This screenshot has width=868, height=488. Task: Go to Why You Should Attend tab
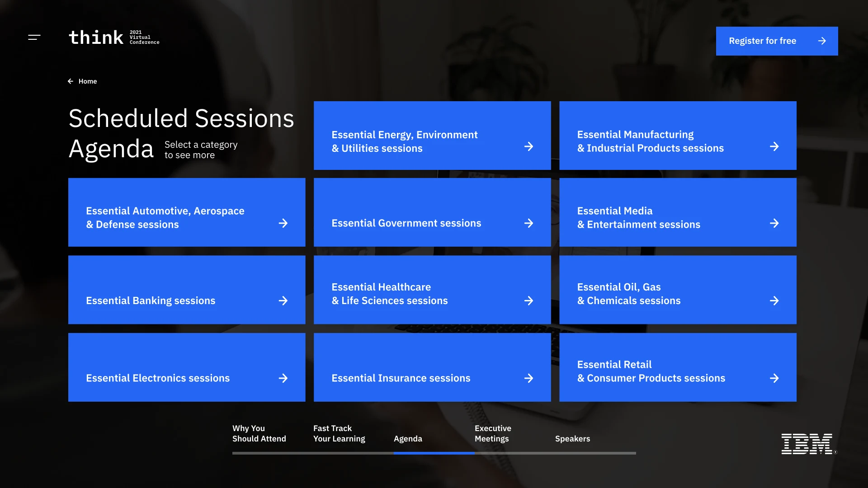(259, 433)
